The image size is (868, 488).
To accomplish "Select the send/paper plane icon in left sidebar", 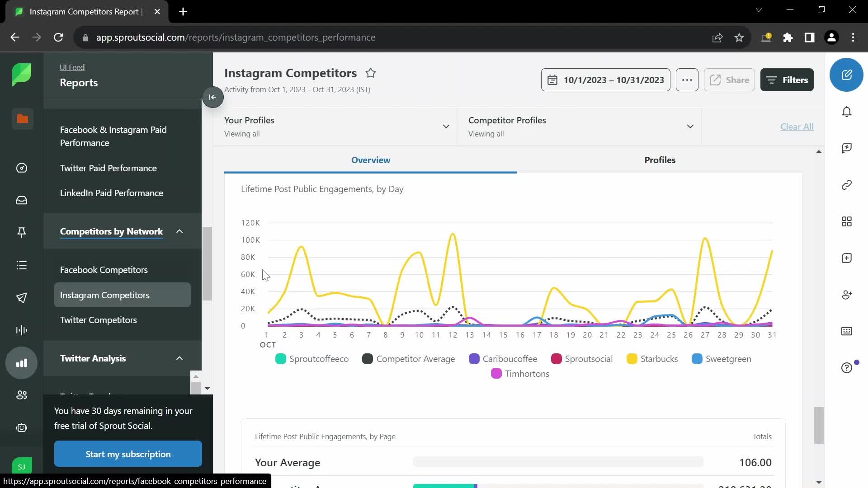I will click(x=21, y=297).
